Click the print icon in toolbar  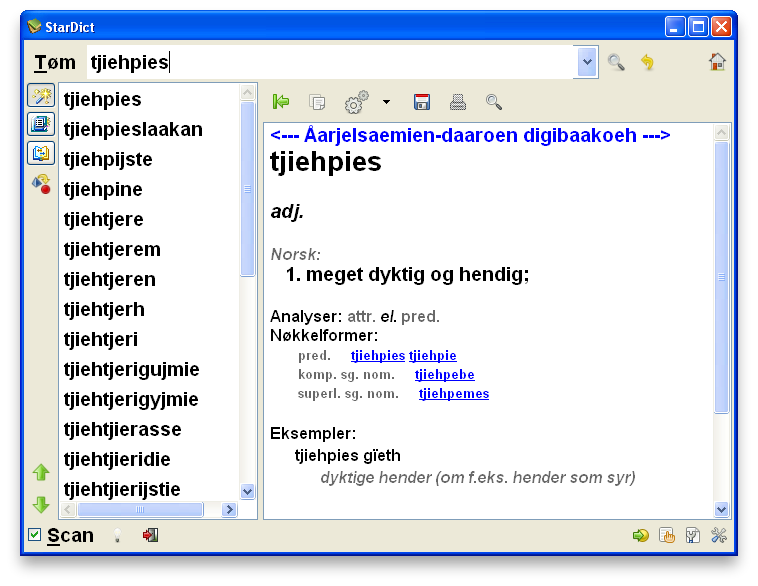tap(458, 102)
